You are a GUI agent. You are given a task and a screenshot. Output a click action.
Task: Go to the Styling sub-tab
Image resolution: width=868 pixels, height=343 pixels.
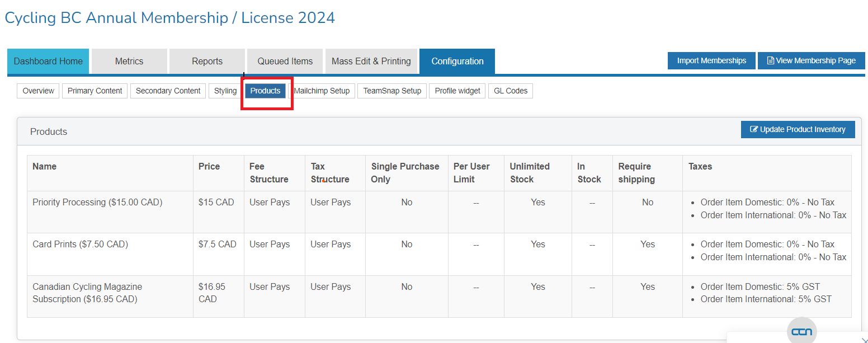point(225,91)
